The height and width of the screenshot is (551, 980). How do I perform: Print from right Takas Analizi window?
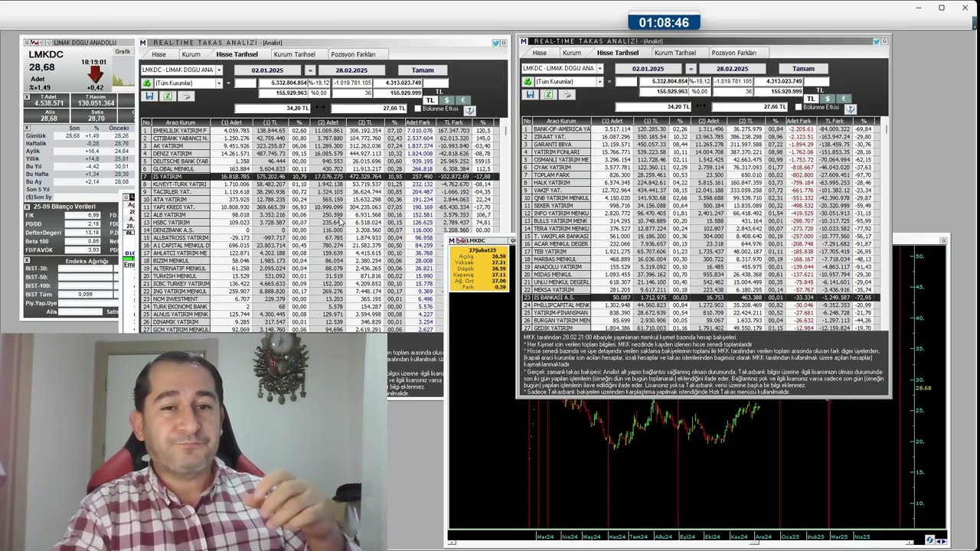click(x=567, y=94)
